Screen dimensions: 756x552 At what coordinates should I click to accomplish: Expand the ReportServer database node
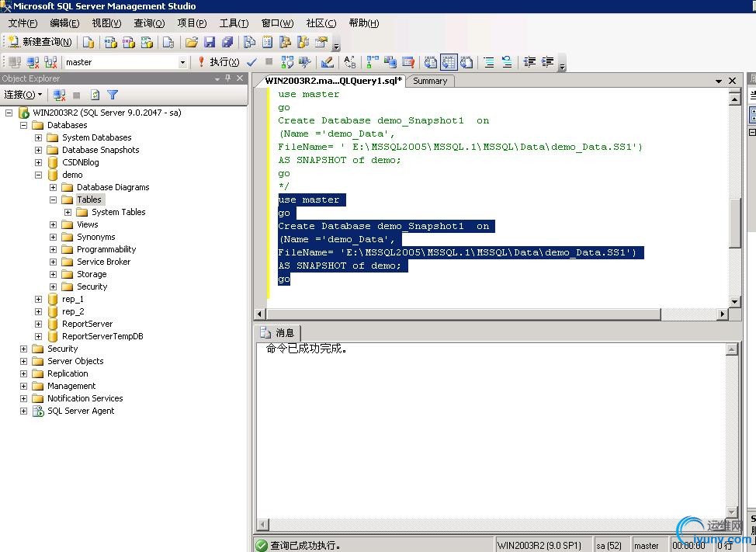[39, 324]
